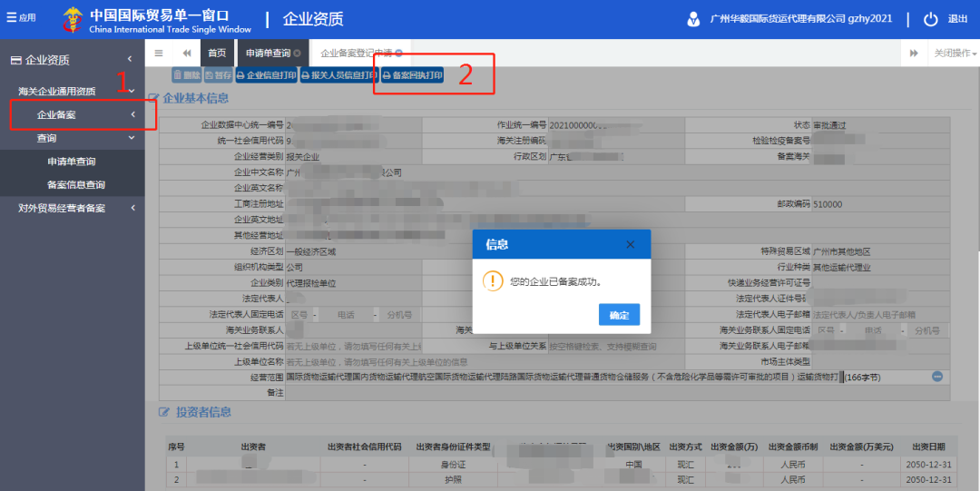
Task: Click the double-right tab forward arrow
Action: [914, 54]
